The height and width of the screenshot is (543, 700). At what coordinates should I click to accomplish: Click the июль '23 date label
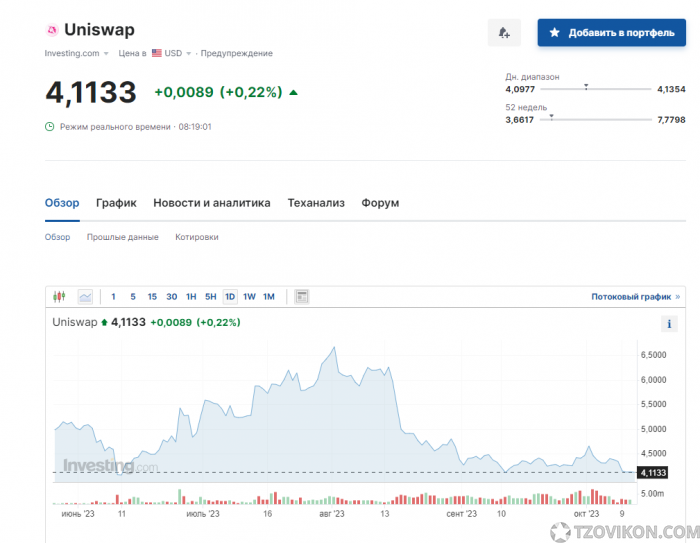203,514
